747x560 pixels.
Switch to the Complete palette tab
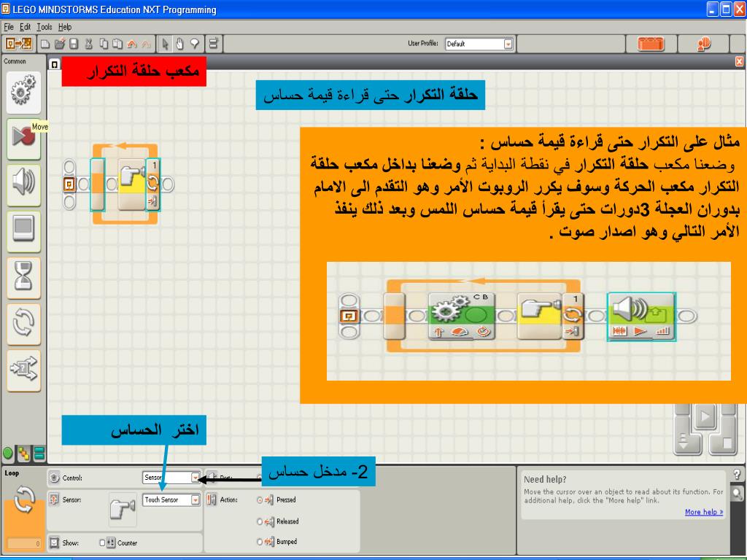(x=23, y=454)
